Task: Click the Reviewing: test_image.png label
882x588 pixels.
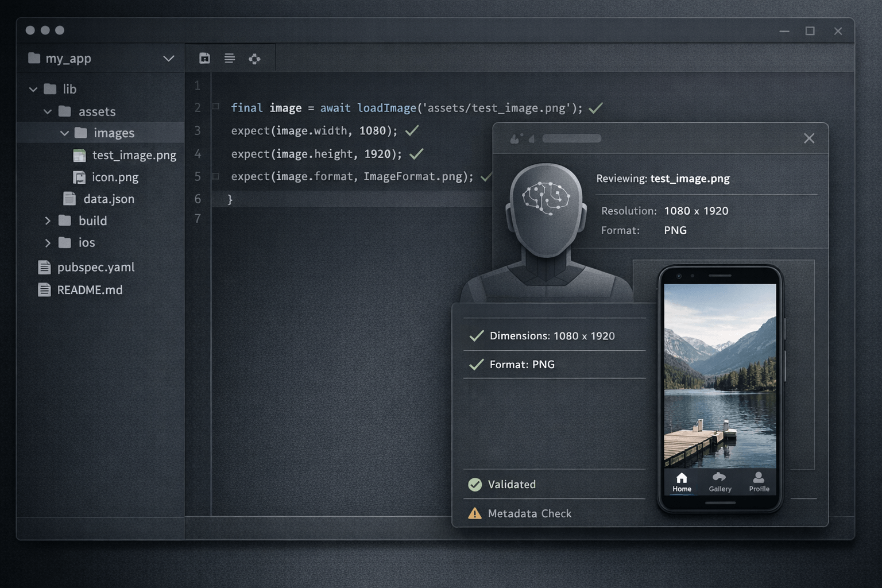Action: click(x=663, y=178)
